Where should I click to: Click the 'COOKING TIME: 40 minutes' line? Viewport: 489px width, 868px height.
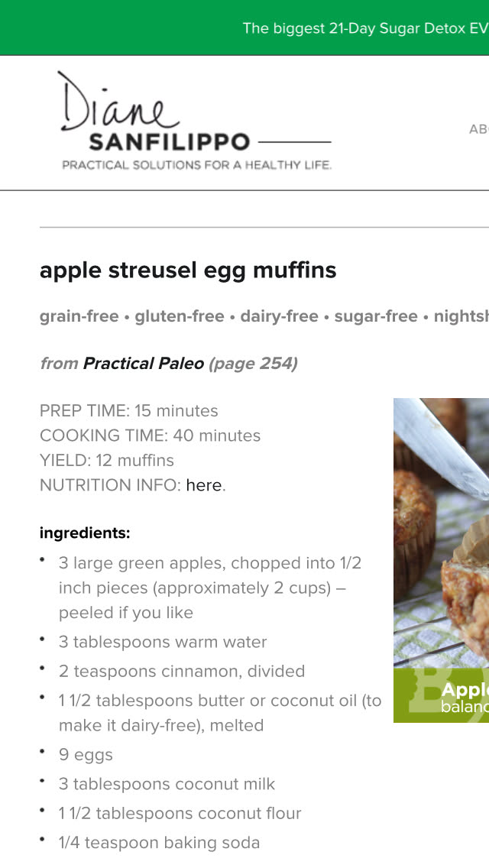click(x=151, y=436)
